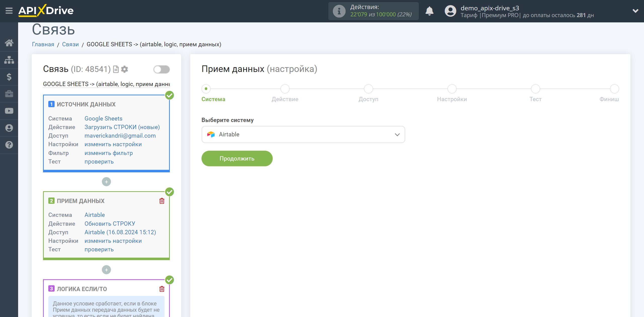Add block after ИСТОЧНИК ДАННЫХ
The width and height of the screenshot is (644, 317).
[106, 182]
